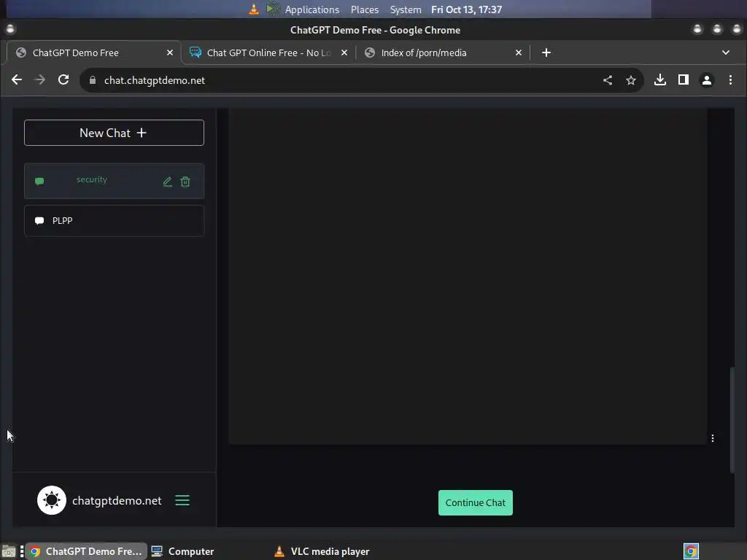Close the Chat GPT Online Free tab
The width and height of the screenshot is (747, 560).
point(344,52)
